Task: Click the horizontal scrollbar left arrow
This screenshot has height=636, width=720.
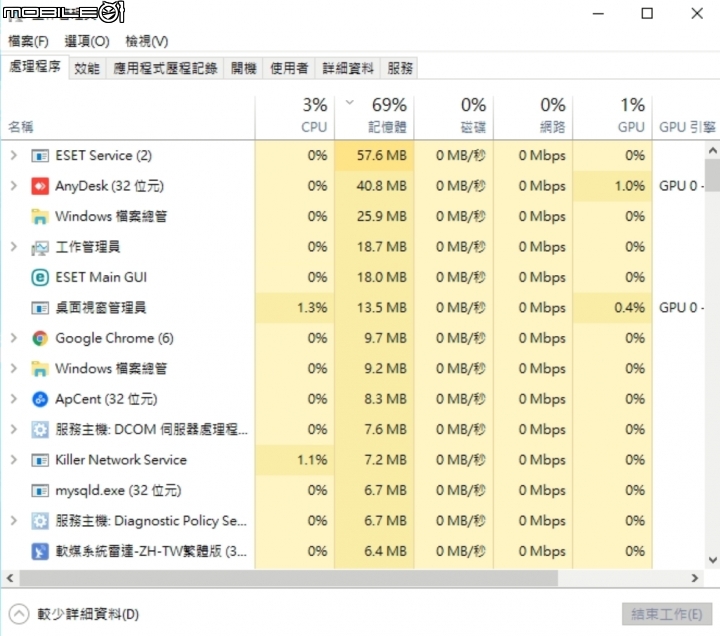Action: coord(10,578)
